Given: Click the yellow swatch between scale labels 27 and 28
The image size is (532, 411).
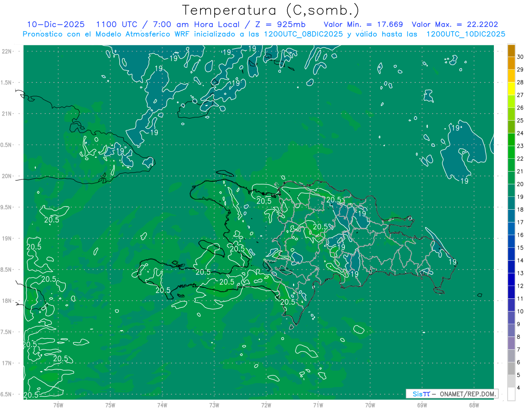Looking at the screenshot, I should [511, 89].
